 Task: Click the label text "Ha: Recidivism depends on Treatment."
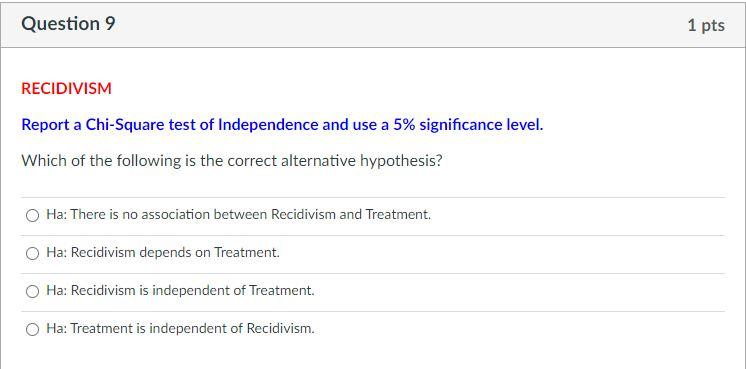point(163,252)
